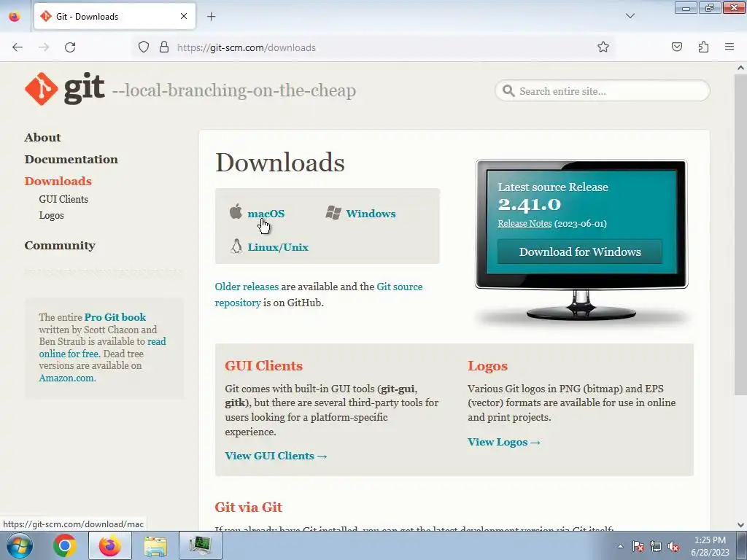Image resolution: width=747 pixels, height=560 pixels.
Task: Click Firefox icon in the taskbar
Action: (x=109, y=545)
